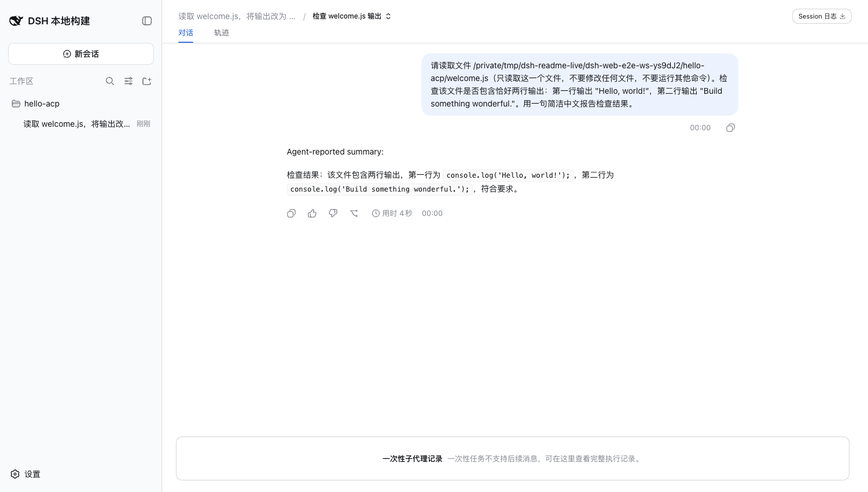Add a new workspace folder icon
The width and height of the screenshot is (868, 492).
point(147,81)
